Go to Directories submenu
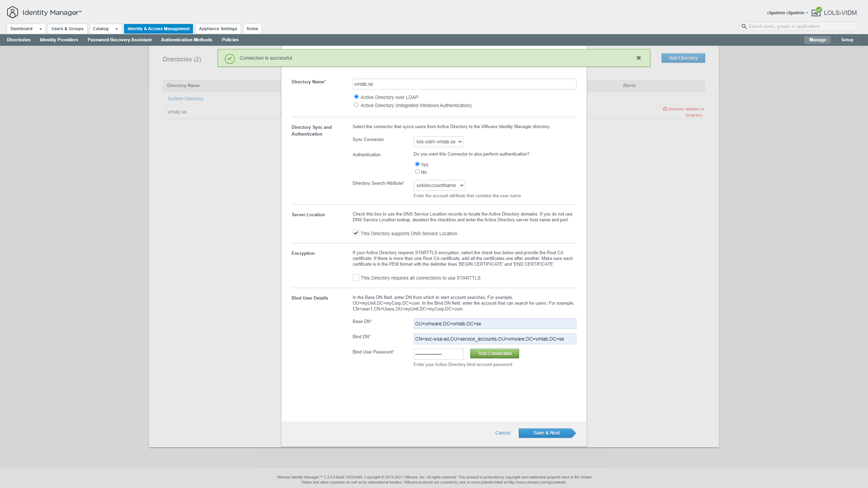Viewport: 868px width, 488px height. [19, 40]
